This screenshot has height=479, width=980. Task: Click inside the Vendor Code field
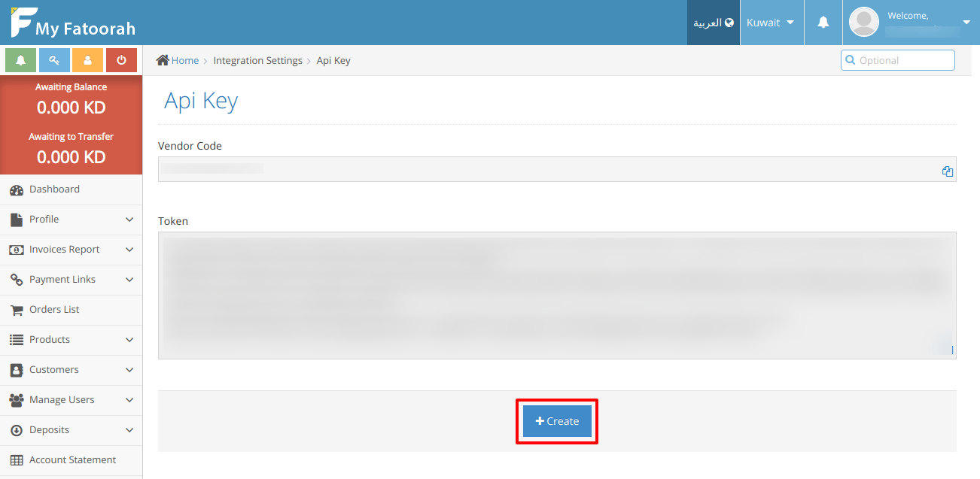(557, 169)
